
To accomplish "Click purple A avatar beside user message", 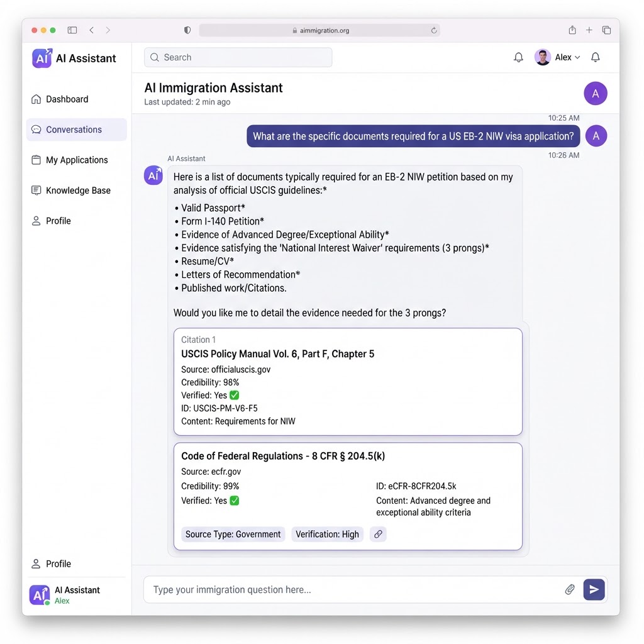I will (596, 136).
